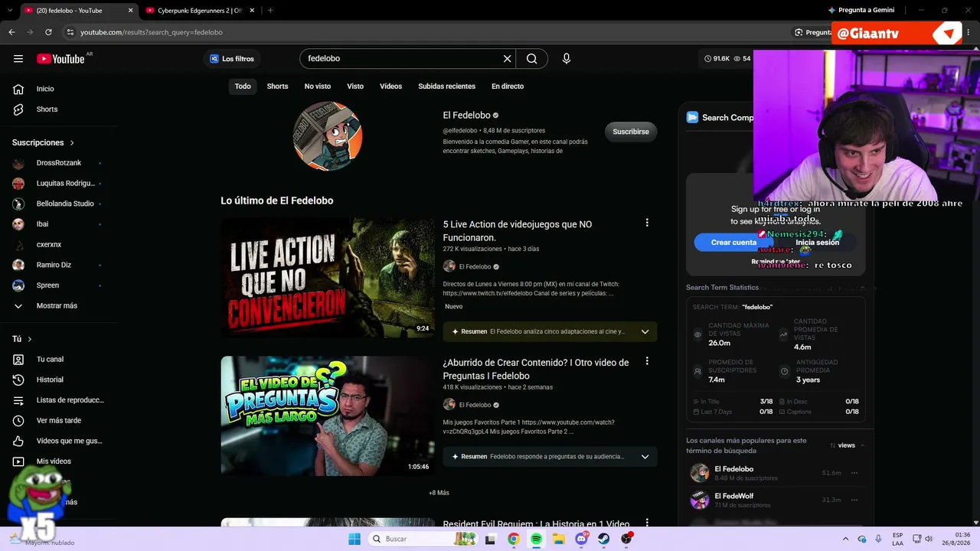Expand the Preguntas video Resumen summary
This screenshot has height=551, width=980.
point(645,457)
